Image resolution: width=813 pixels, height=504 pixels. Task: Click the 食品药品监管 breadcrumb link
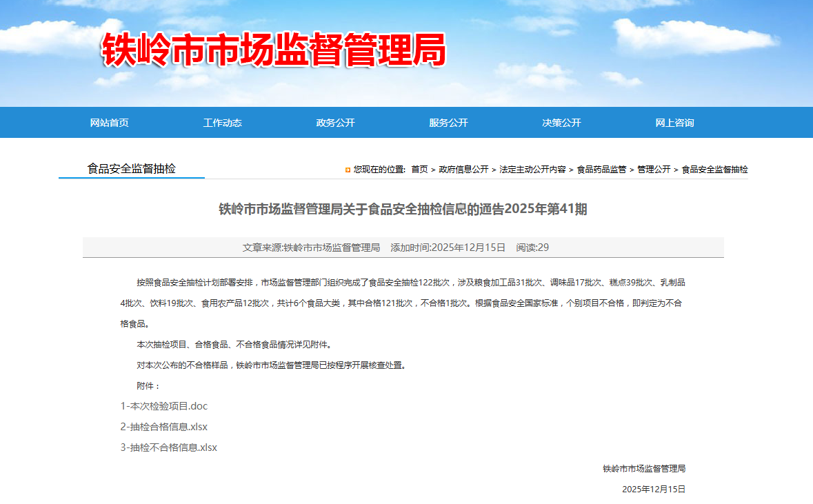pyautogui.click(x=601, y=170)
